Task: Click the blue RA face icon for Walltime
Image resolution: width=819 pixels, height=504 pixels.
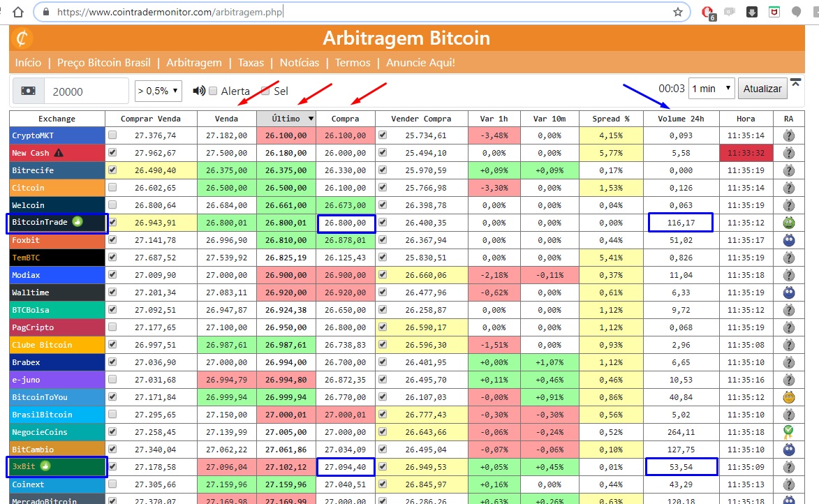Action: [x=789, y=292]
